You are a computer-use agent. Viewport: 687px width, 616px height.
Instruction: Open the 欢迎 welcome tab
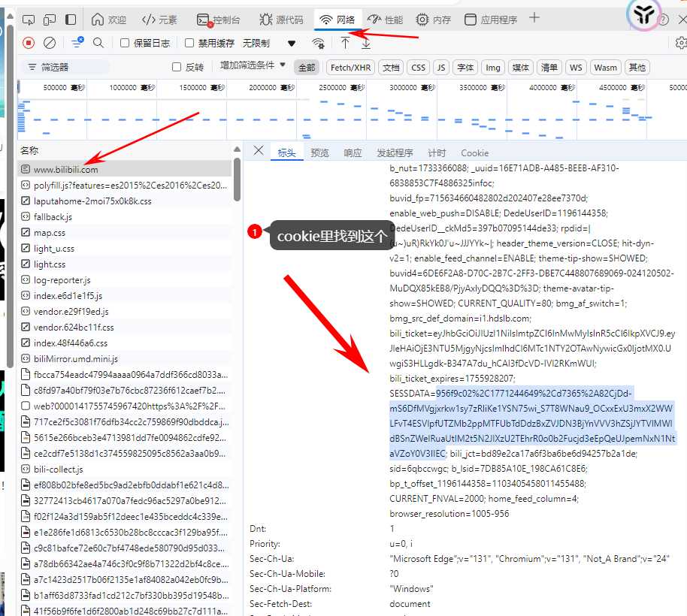point(108,20)
